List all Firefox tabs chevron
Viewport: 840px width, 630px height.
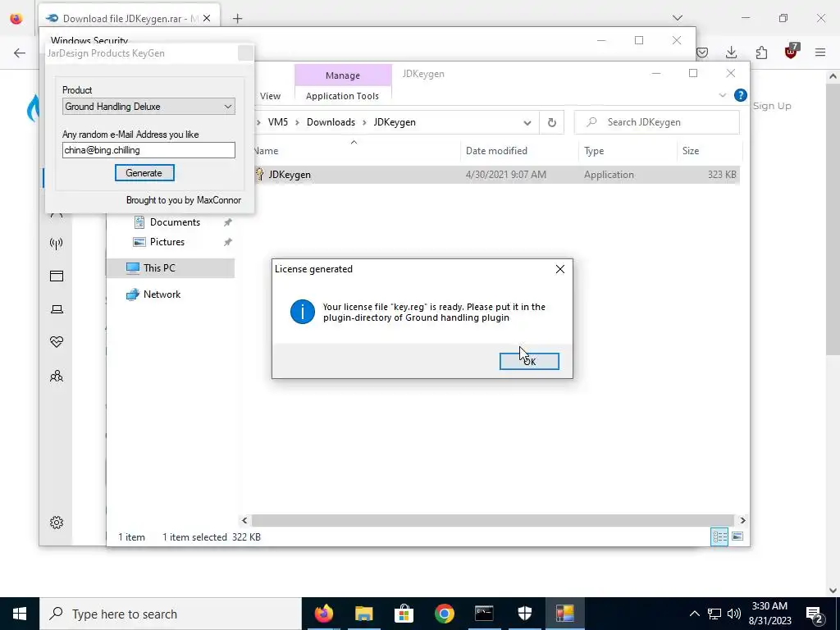(x=677, y=18)
